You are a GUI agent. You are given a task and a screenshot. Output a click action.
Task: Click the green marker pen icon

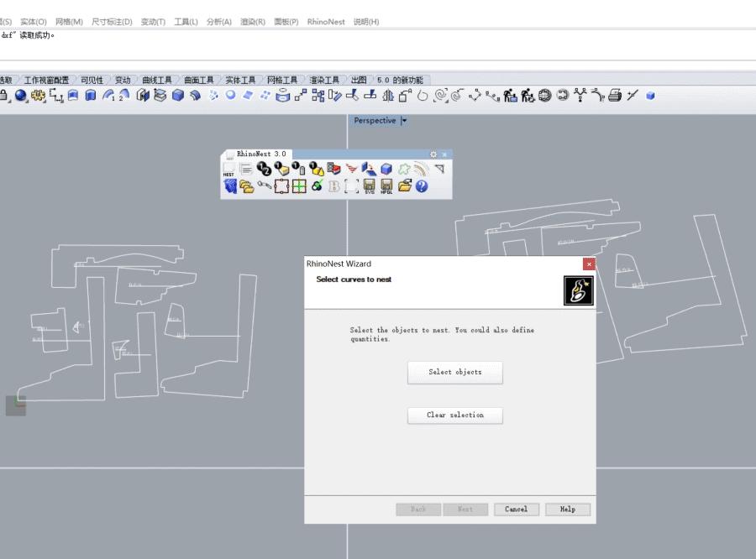point(317,186)
